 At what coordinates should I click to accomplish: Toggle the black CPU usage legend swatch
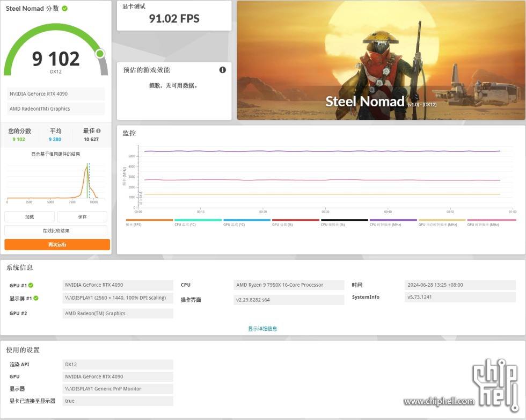tap(345, 220)
